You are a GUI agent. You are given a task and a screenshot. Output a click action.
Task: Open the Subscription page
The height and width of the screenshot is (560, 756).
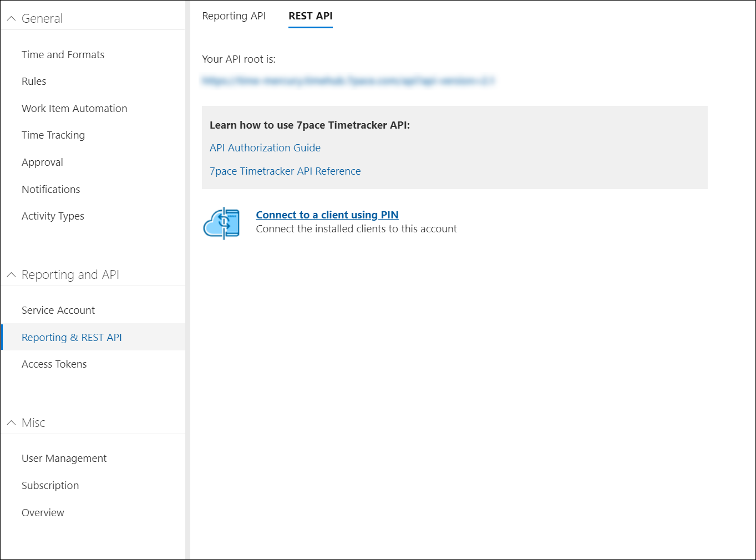(50, 486)
